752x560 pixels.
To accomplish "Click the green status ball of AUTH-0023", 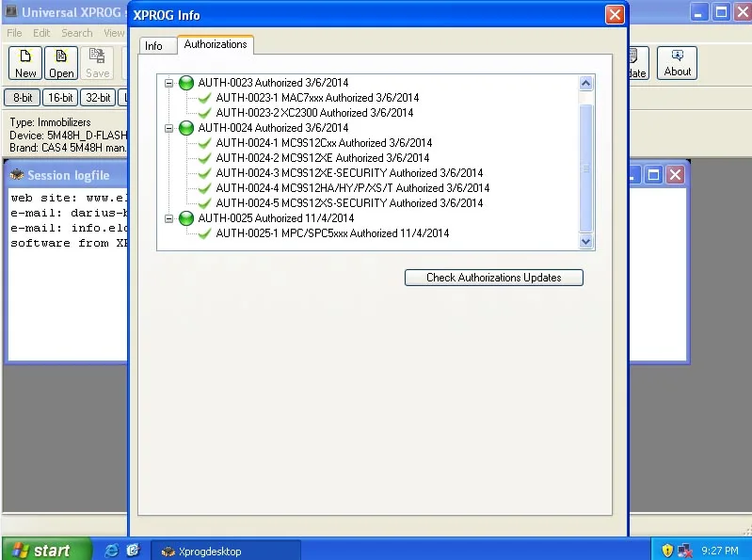I will (x=186, y=83).
